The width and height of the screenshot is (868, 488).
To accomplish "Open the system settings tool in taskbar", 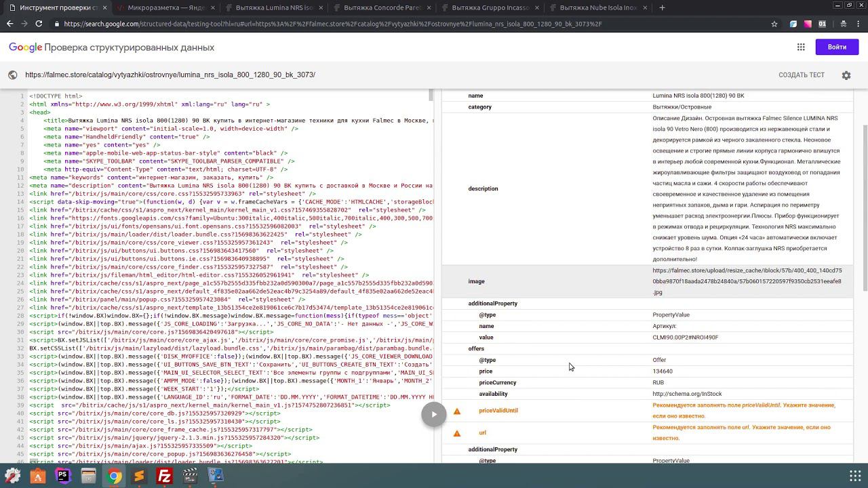I will 12,476.
